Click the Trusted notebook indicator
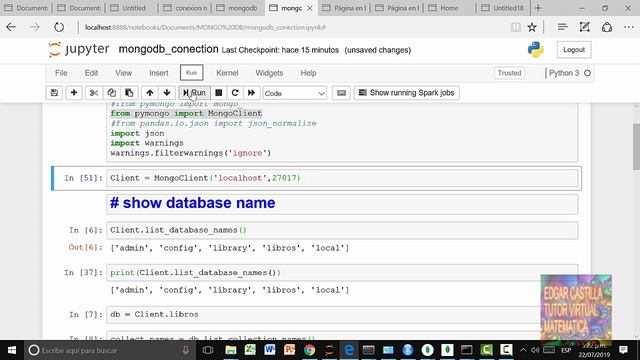Viewport: 640px width, 360px height. [x=509, y=73]
